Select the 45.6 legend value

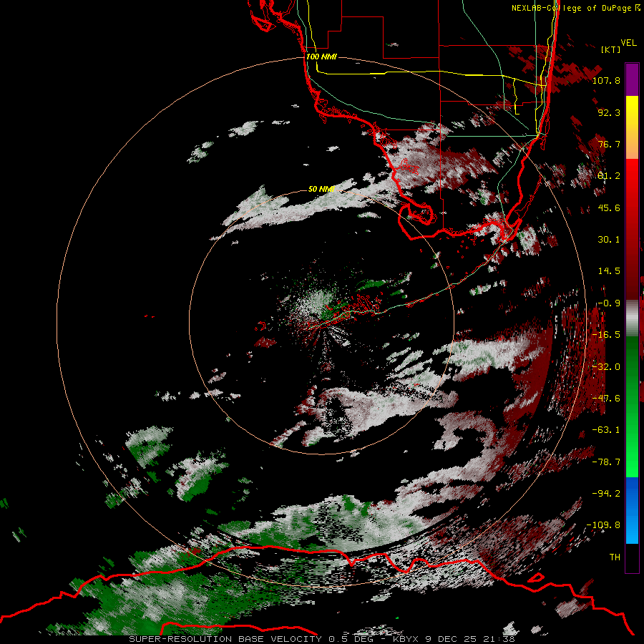pos(609,208)
